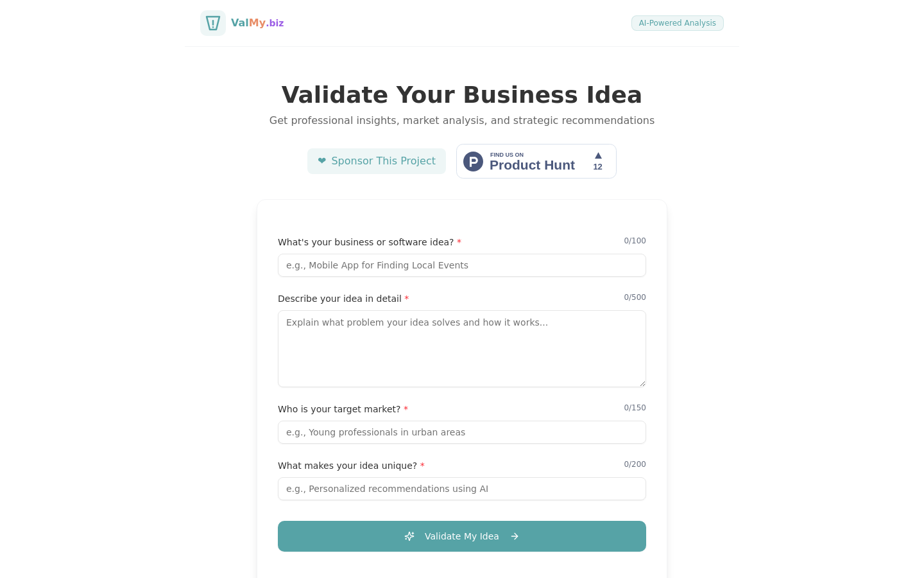This screenshot has width=924, height=578.
Task: Focus the describe your idea textarea
Action: 462,349
